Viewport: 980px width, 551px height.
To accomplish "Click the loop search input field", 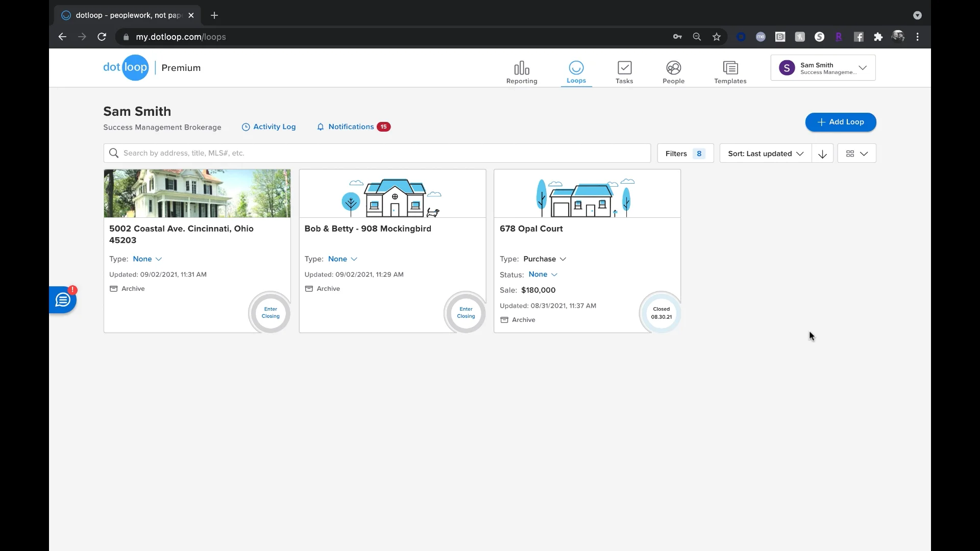I will coord(378,153).
